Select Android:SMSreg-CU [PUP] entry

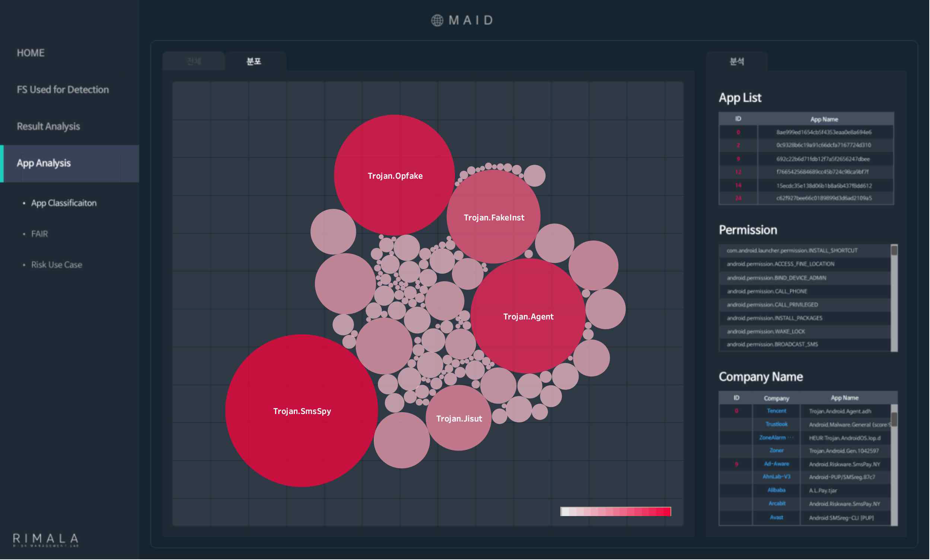(841, 518)
